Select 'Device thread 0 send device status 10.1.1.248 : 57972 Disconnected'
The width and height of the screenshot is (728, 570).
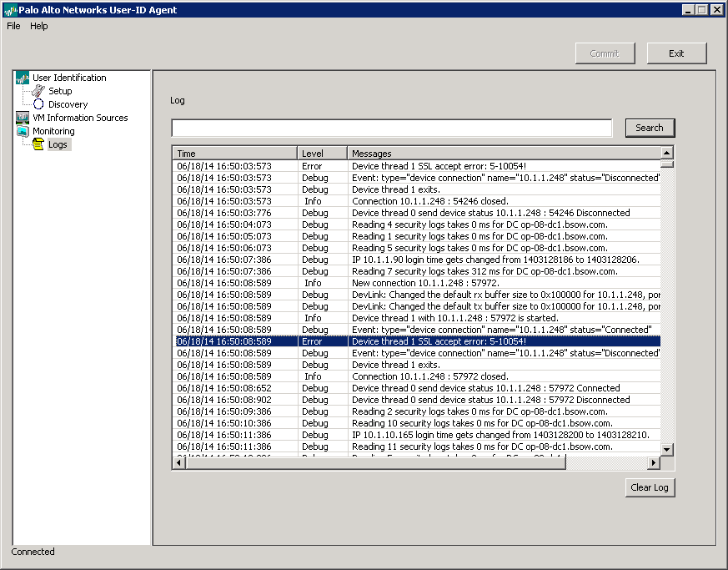[416, 400]
